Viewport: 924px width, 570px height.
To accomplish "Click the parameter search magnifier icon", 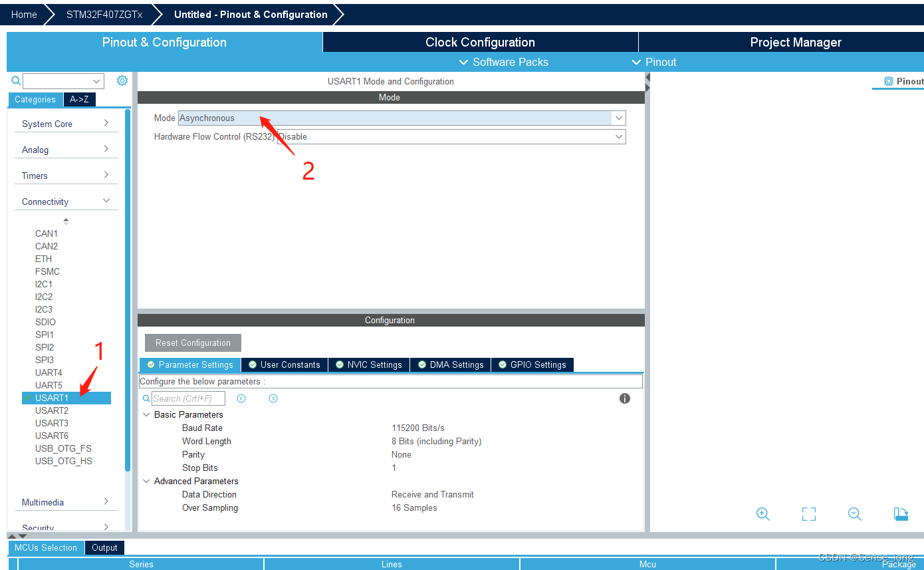I will coord(146,398).
